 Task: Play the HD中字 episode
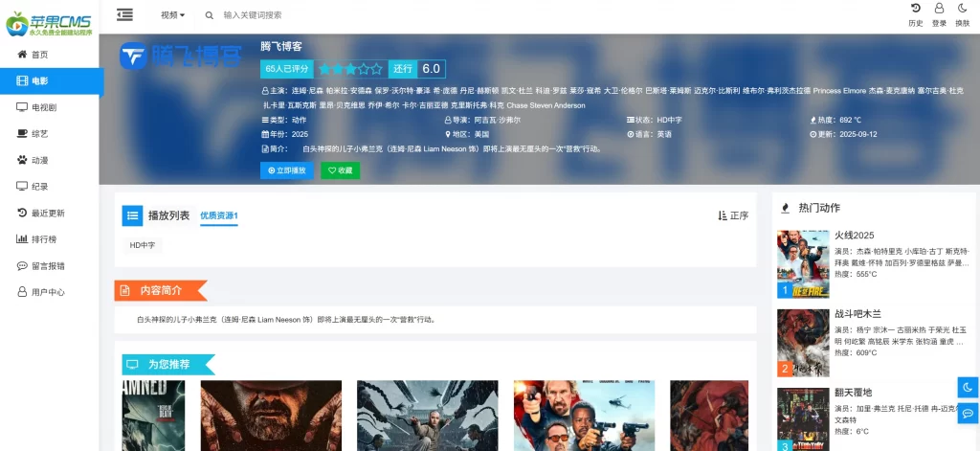coord(142,246)
